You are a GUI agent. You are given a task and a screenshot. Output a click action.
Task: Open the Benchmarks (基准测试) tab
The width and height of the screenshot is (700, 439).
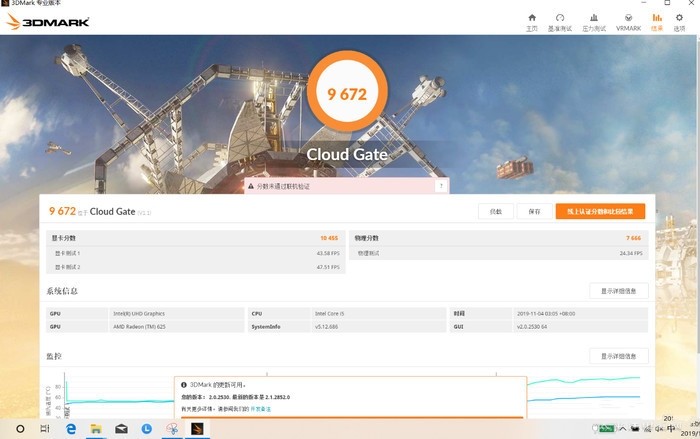(x=560, y=22)
